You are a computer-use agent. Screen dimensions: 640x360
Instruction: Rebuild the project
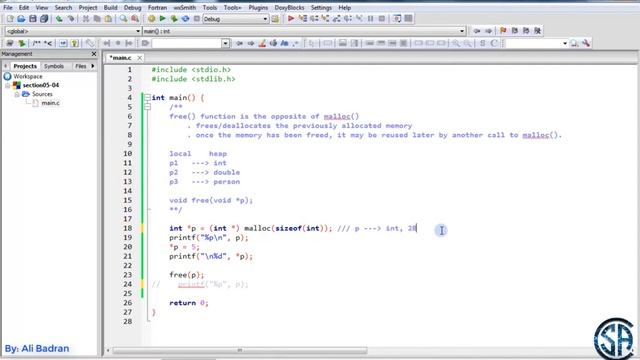click(x=185, y=19)
